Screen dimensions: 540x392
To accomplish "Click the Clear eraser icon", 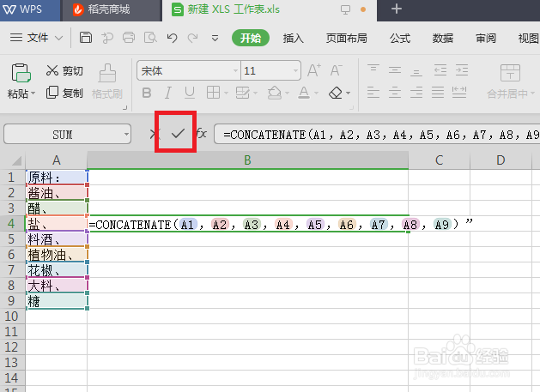I will 336,93.
